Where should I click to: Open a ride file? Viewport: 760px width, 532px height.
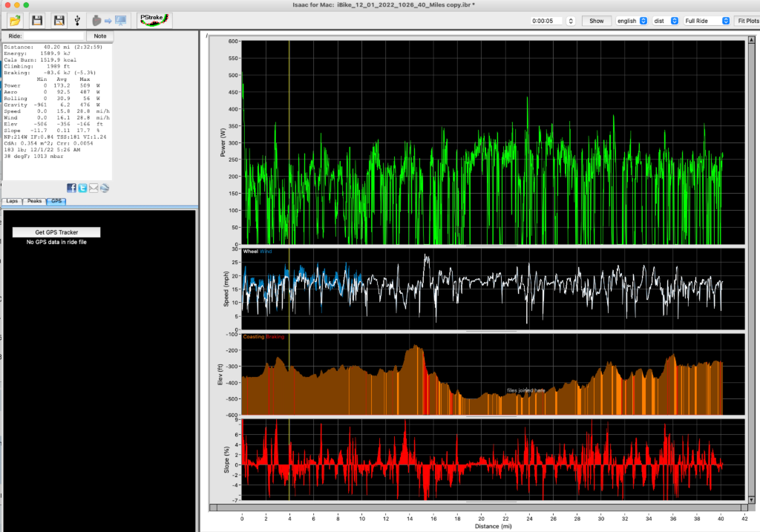[15, 21]
